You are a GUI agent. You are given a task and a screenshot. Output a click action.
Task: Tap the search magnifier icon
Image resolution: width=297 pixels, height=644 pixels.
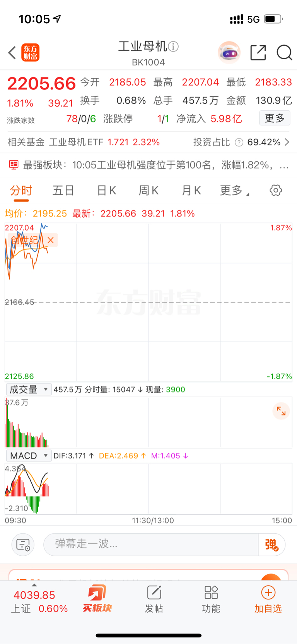(x=284, y=53)
